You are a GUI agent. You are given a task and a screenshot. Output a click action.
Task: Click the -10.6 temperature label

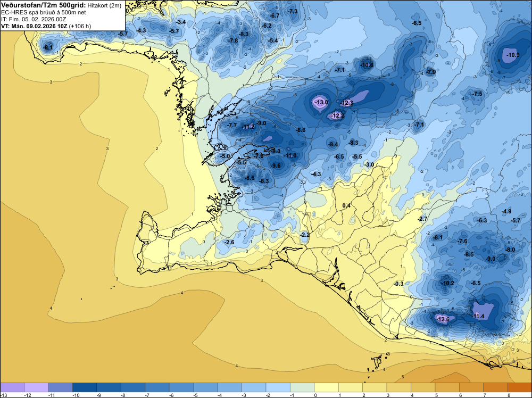[x=367, y=65]
